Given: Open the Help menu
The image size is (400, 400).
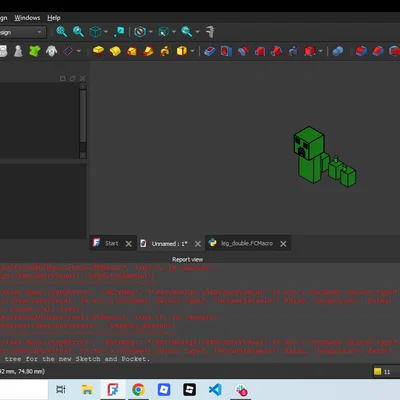Looking at the screenshot, I should (x=54, y=18).
